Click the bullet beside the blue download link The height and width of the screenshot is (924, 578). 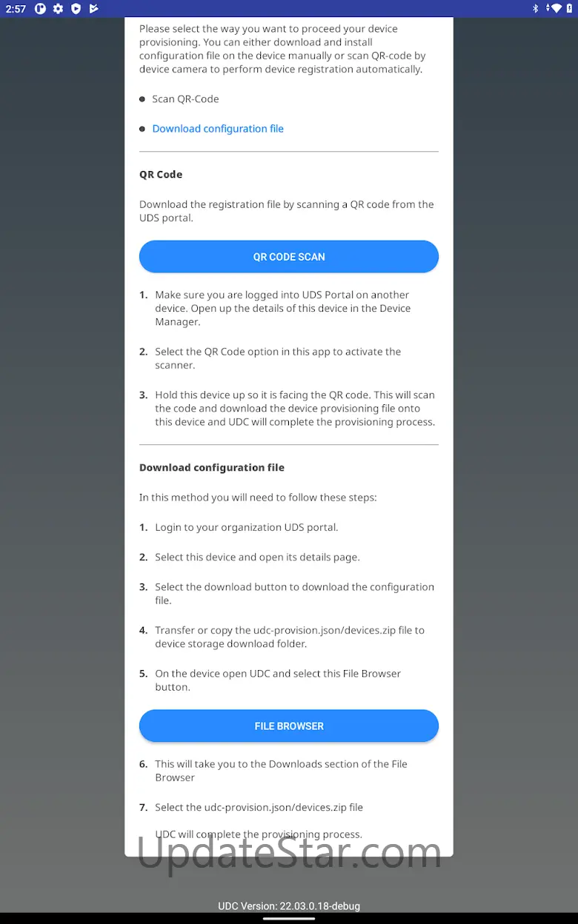142,129
